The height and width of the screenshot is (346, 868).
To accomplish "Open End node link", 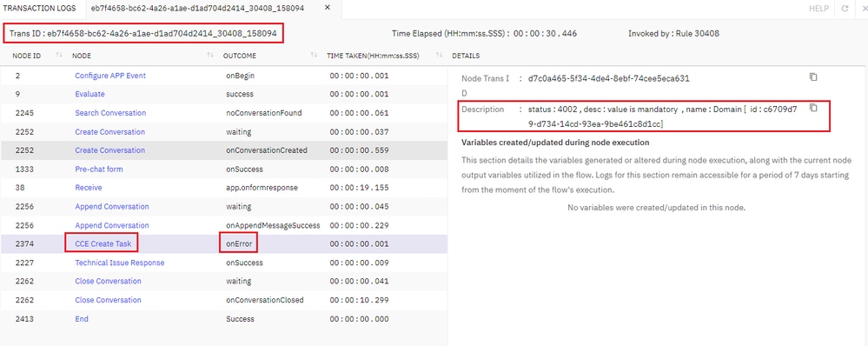I will (x=82, y=319).
